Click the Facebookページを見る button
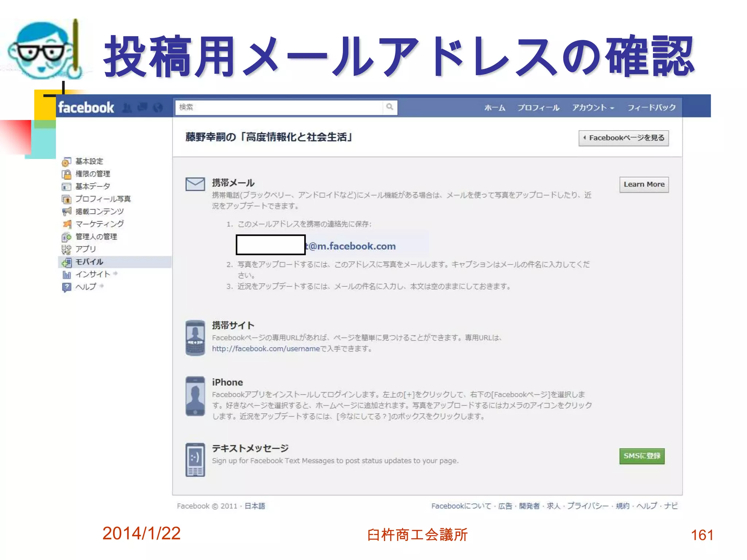This screenshot has height=560, width=747. pyautogui.click(x=624, y=138)
